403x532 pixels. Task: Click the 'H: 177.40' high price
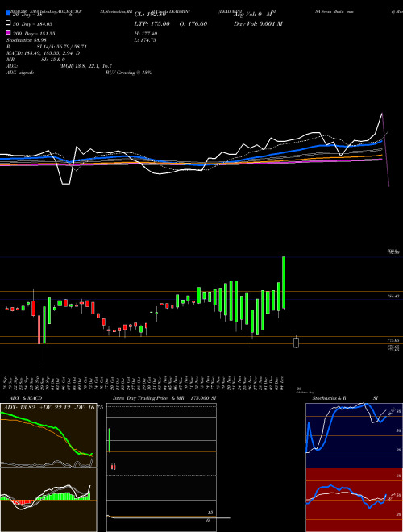(146, 34)
